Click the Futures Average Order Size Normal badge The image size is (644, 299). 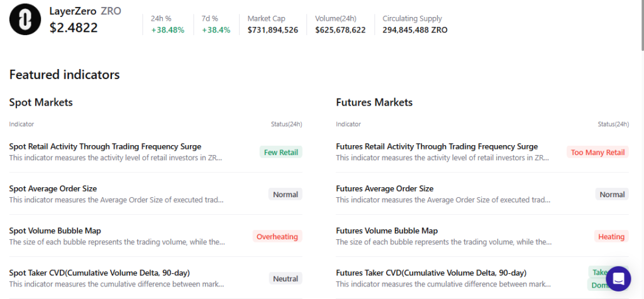pos(611,194)
